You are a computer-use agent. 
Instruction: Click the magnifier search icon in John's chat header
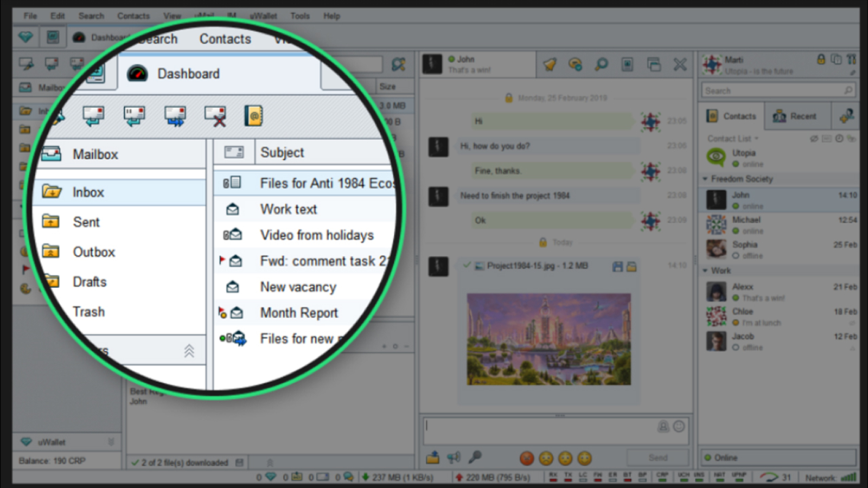click(x=601, y=65)
